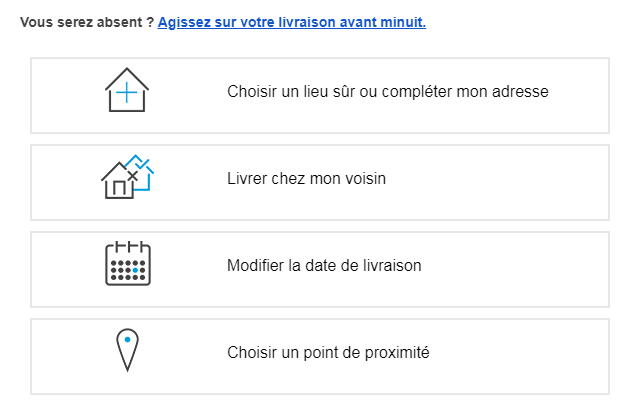Click the calendar icon
This screenshot has width=629, height=408.
click(128, 265)
